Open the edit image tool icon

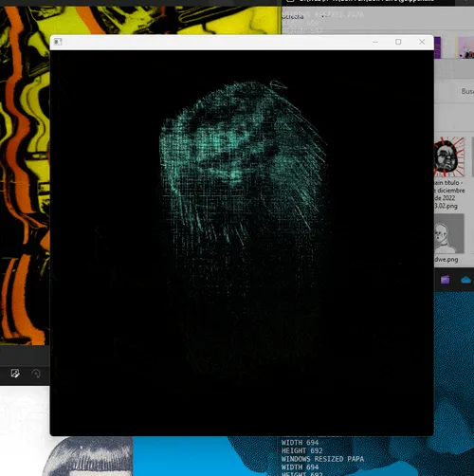tap(15, 374)
